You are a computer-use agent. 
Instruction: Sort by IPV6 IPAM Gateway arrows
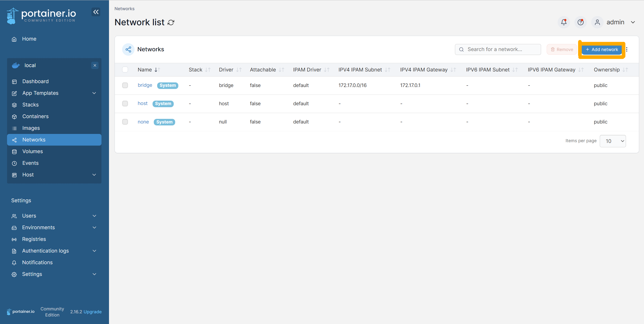coord(581,70)
